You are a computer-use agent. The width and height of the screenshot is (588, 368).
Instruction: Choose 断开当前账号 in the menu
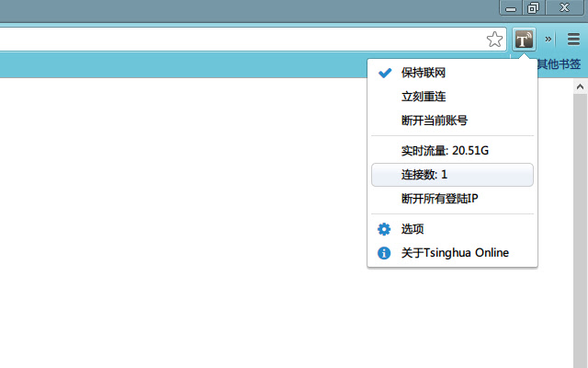coord(452,121)
